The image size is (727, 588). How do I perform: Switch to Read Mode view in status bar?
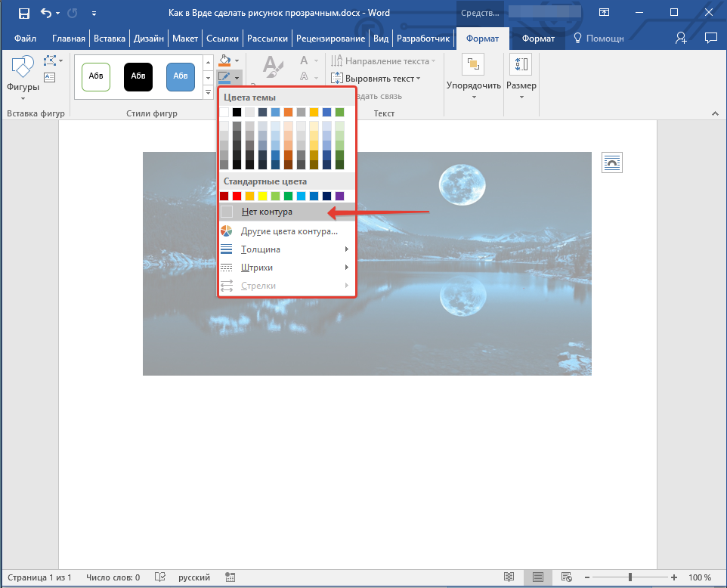(x=509, y=577)
